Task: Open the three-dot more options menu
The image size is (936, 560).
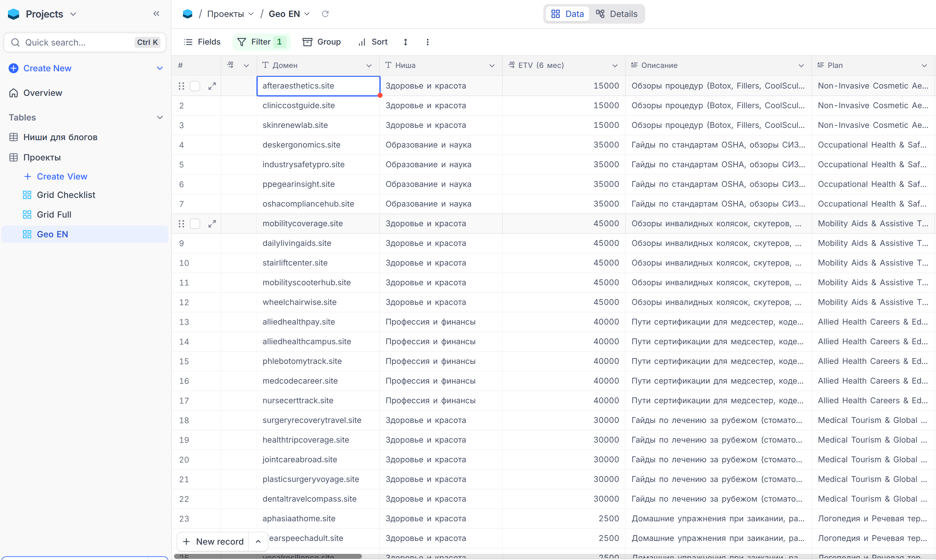Action: point(427,42)
